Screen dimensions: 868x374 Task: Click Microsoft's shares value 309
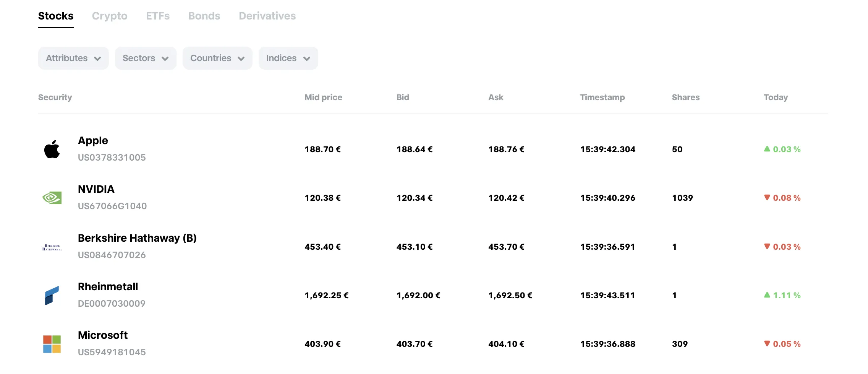[x=680, y=344]
